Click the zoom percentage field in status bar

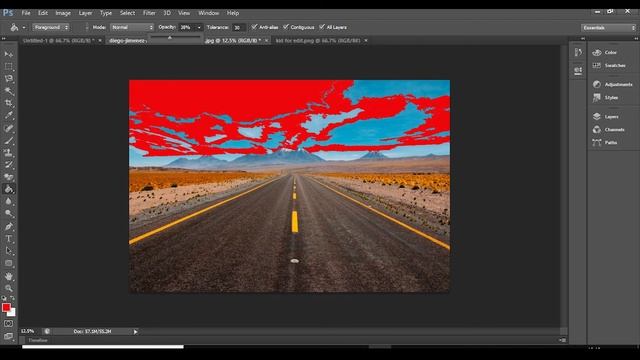coord(28,331)
